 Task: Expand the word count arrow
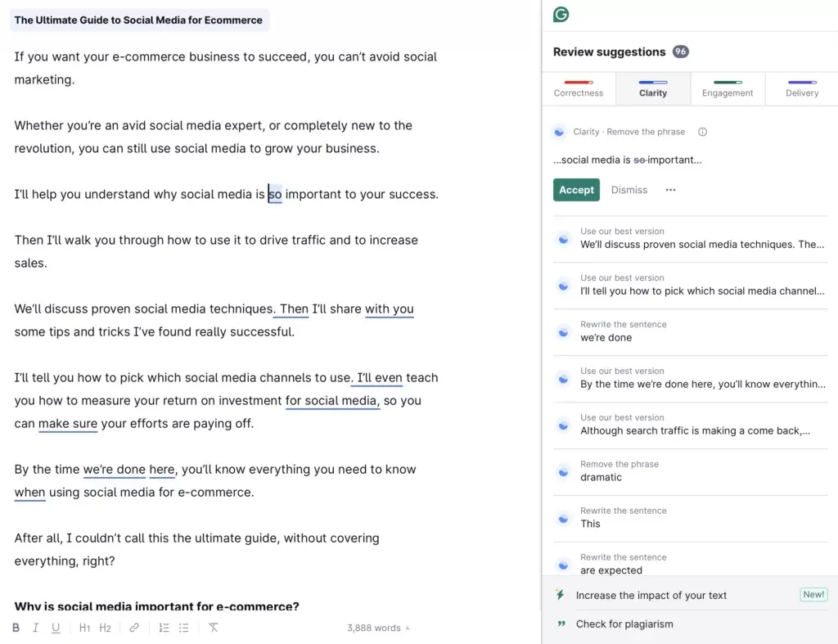[408, 628]
